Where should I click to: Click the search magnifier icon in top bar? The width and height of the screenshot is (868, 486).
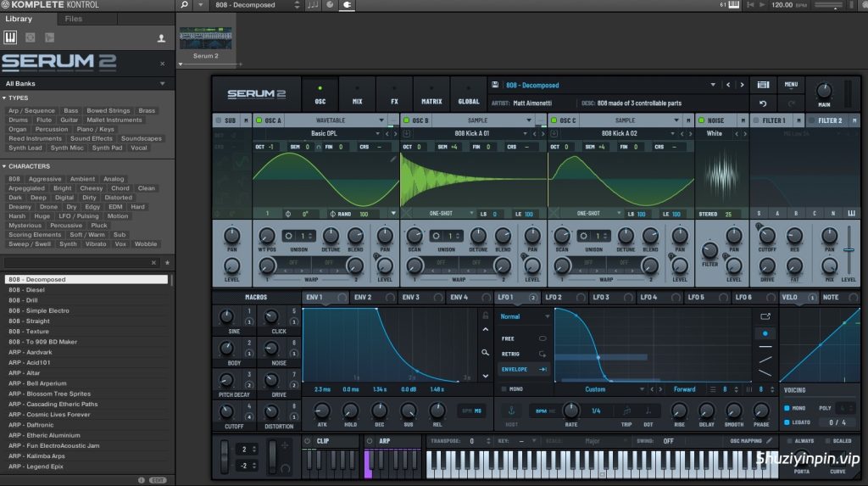pos(184,5)
